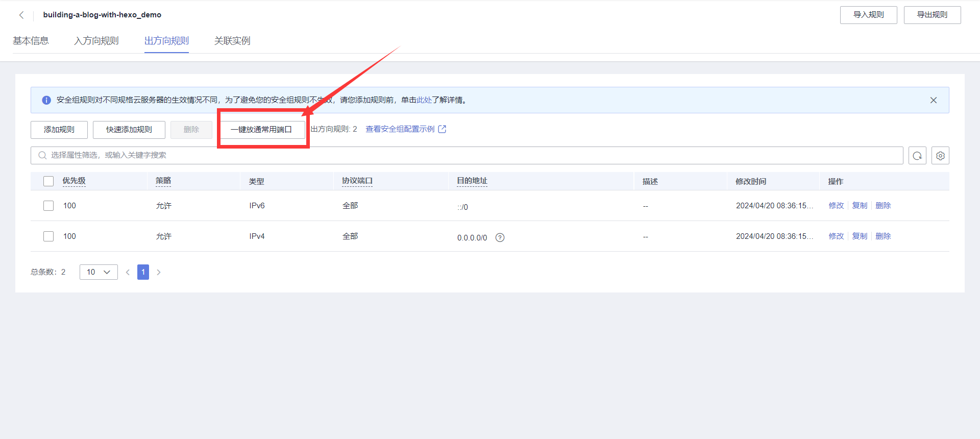The width and height of the screenshot is (980, 439).
Task: Click the refresh icon next to search
Action: pyautogui.click(x=917, y=156)
